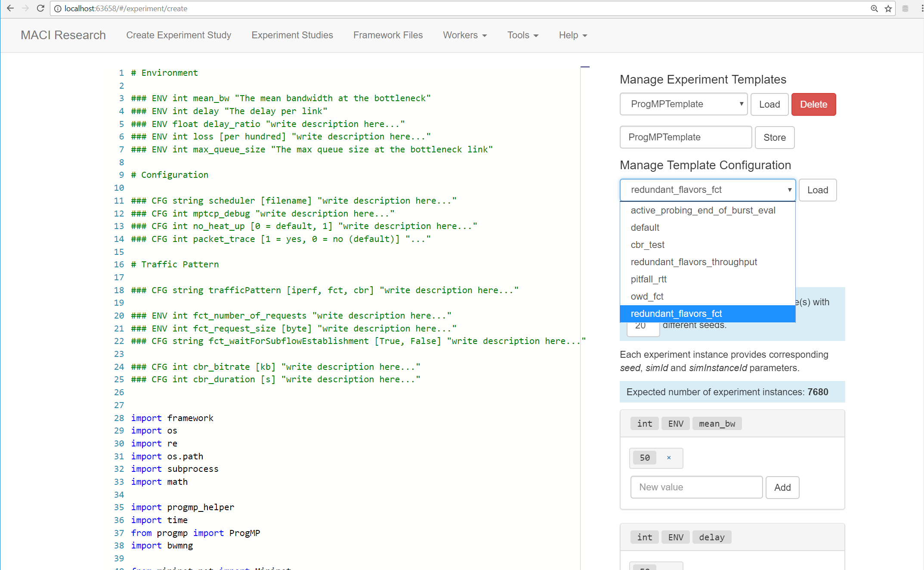This screenshot has height=570, width=924.
Task: Click the zoom magnifier icon in address bar
Action: click(874, 9)
